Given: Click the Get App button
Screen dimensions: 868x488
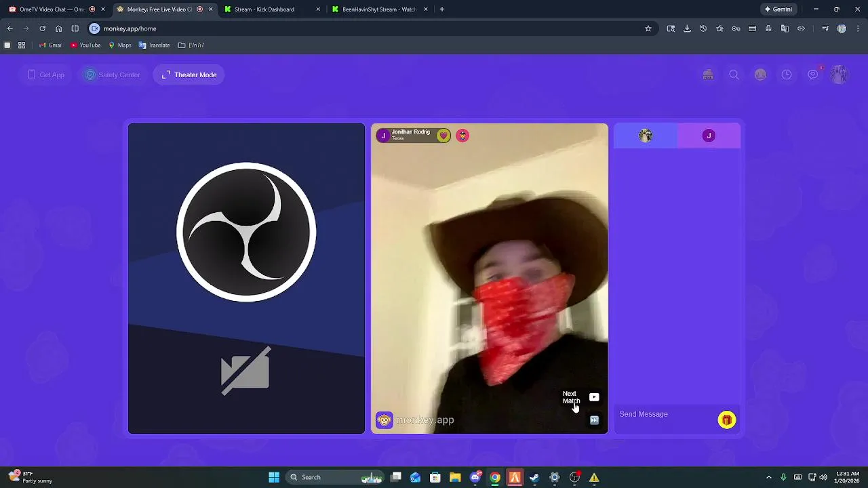Looking at the screenshot, I should click(x=46, y=75).
